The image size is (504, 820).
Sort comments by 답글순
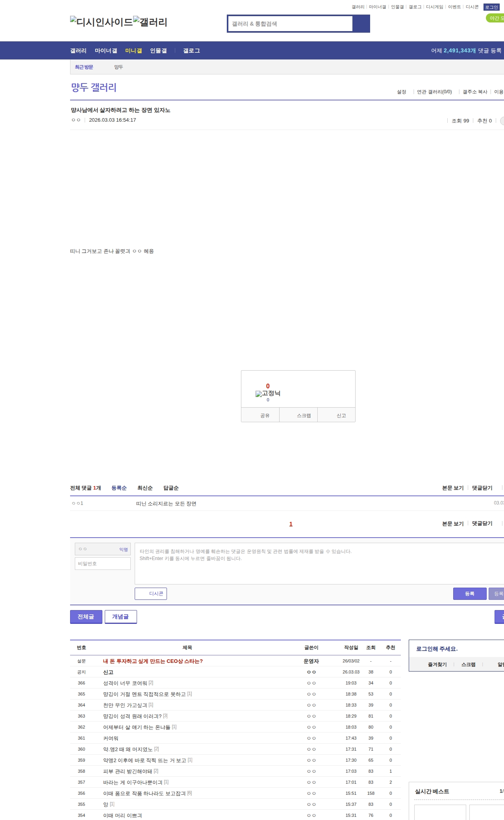[x=171, y=488]
